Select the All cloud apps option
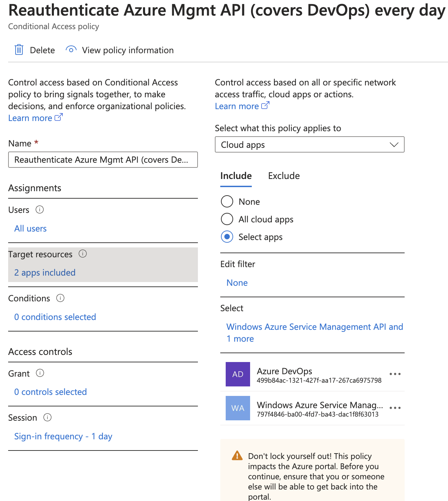 [227, 219]
